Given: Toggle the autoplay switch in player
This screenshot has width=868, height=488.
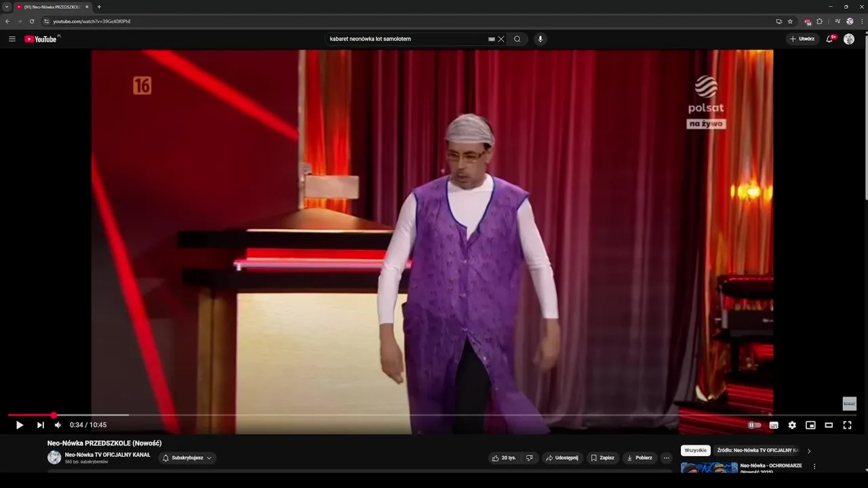Looking at the screenshot, I should [754, 425].
